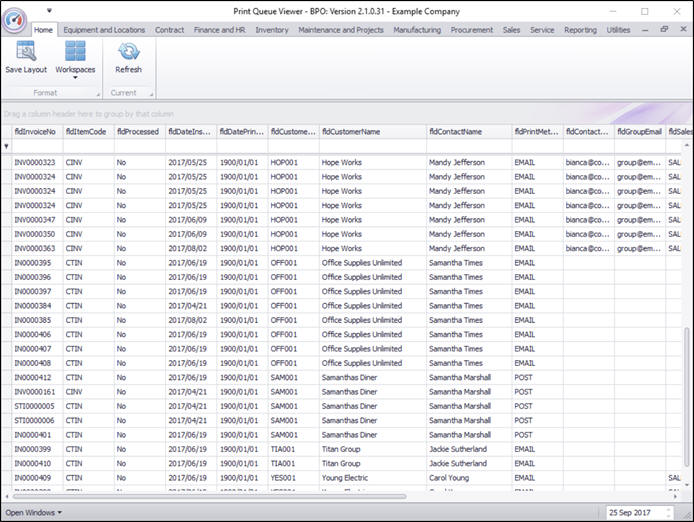Click the Refresh icon

click(128, 52)
